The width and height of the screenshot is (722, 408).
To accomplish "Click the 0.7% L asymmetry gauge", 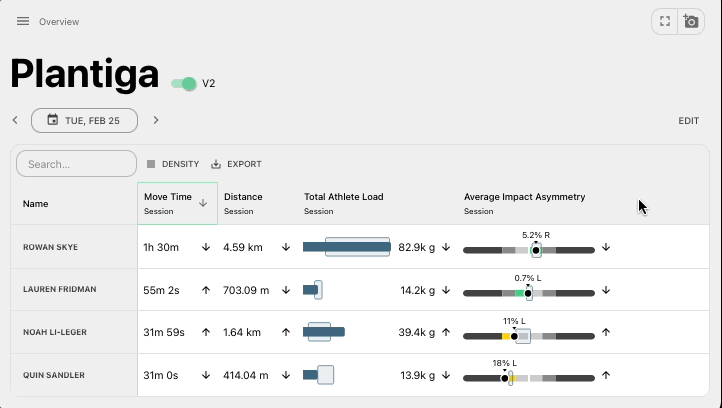I will click(x=529, y=293).
